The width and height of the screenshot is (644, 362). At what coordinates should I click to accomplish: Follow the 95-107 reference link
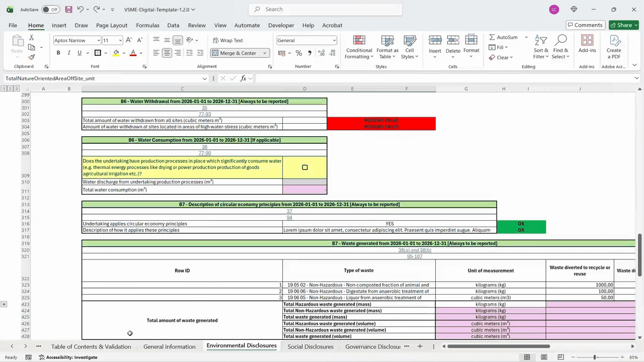415,256
